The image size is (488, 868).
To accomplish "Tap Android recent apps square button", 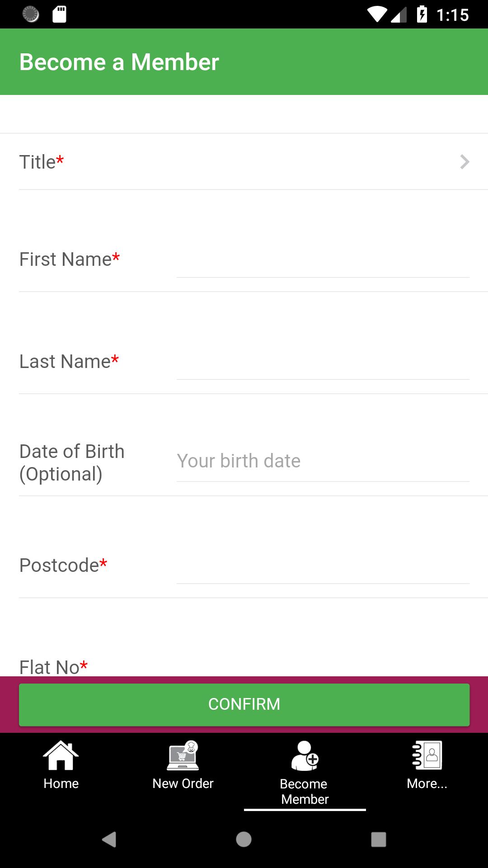I will 379,840.
